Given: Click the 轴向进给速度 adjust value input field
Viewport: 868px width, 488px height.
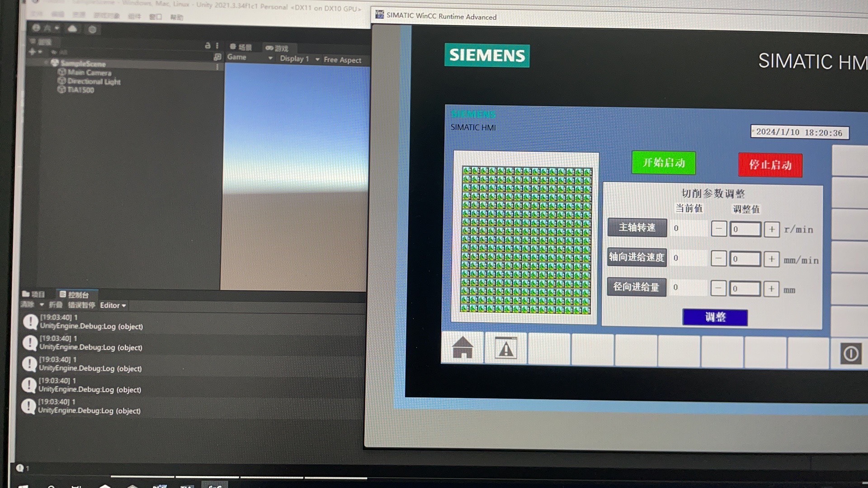Looking at the screenshot, I should 745,259.
